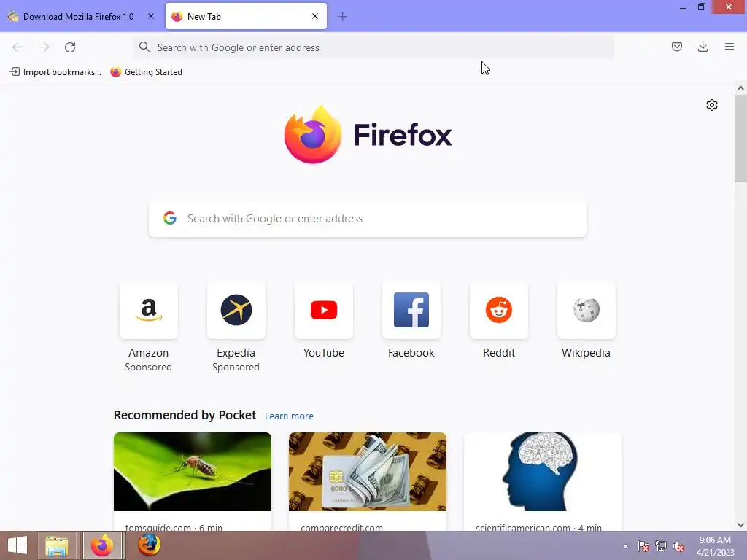Focus the address bar field
747x560 pixels.
pos(374,47)
